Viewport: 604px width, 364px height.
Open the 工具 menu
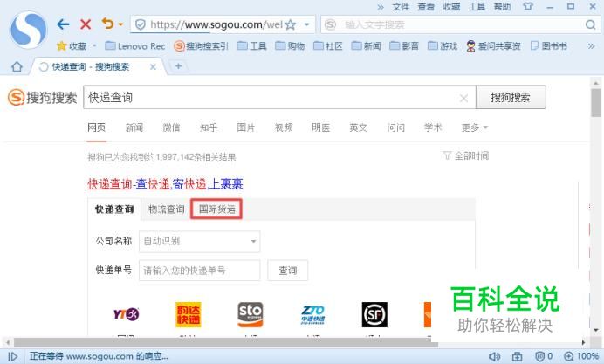(477, 7)
